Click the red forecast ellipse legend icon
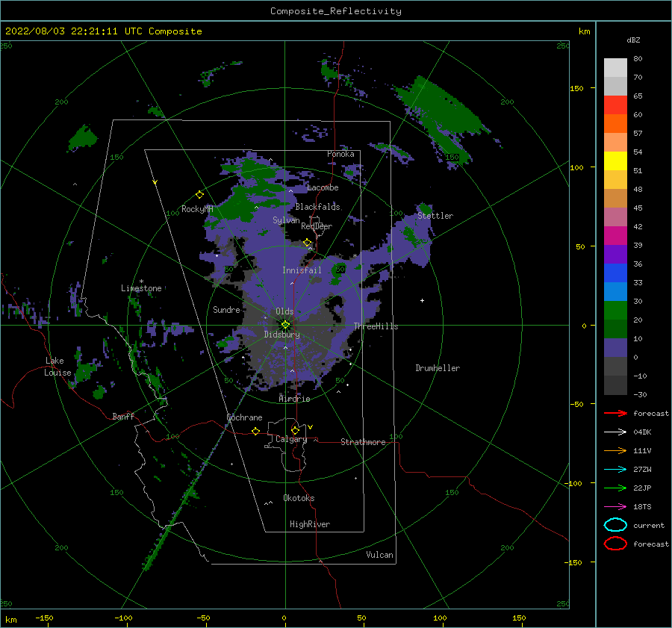Screen dimensions: 672x628 615,544
